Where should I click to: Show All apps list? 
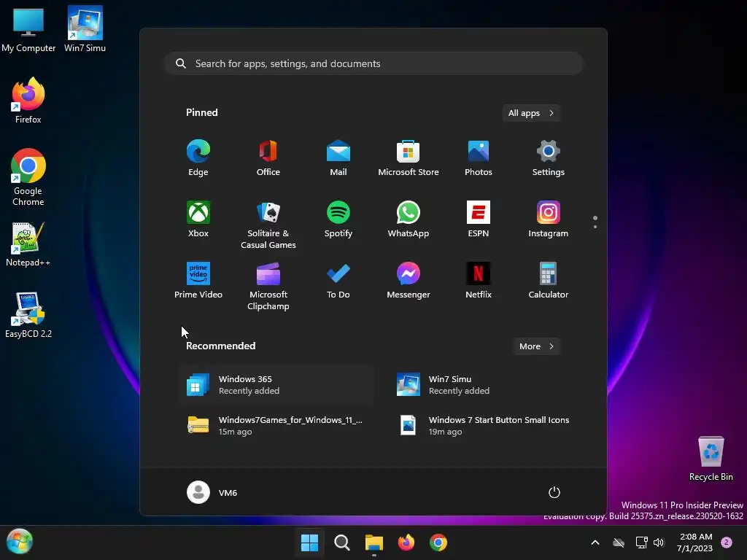[531, 113]
